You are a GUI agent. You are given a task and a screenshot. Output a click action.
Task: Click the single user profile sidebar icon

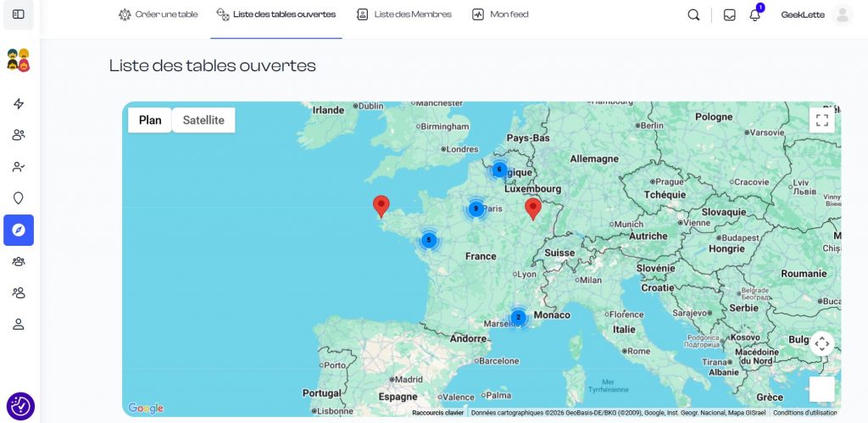point(19,324)
